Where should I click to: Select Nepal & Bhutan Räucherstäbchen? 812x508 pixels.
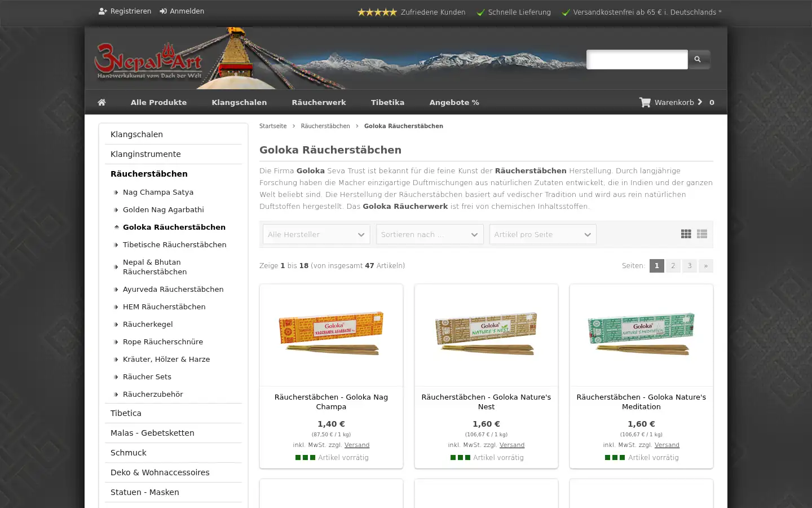155,267
